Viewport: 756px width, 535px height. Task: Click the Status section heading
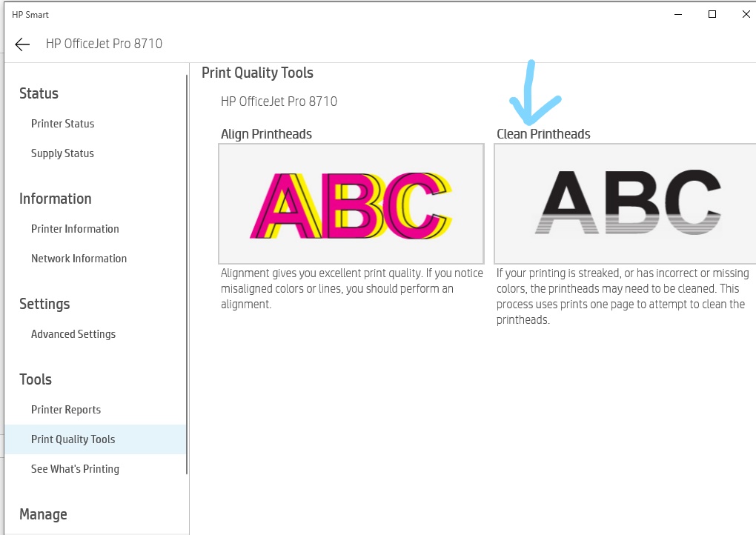coord(39,93)
